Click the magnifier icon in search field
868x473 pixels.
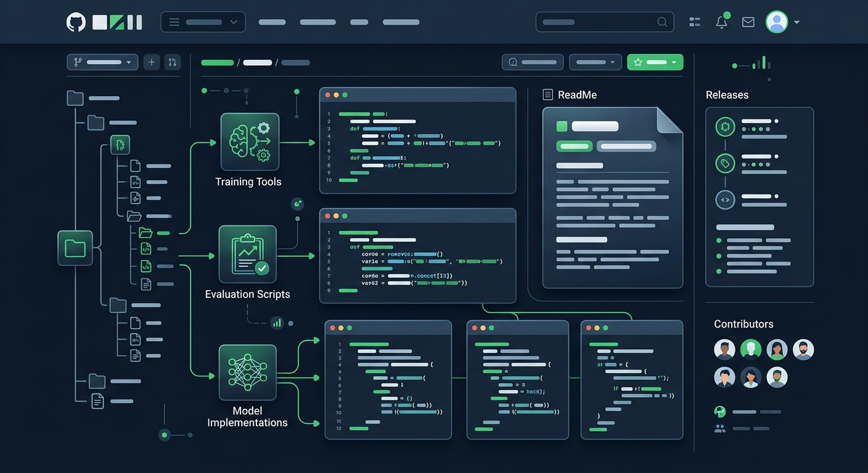point(662,22)
